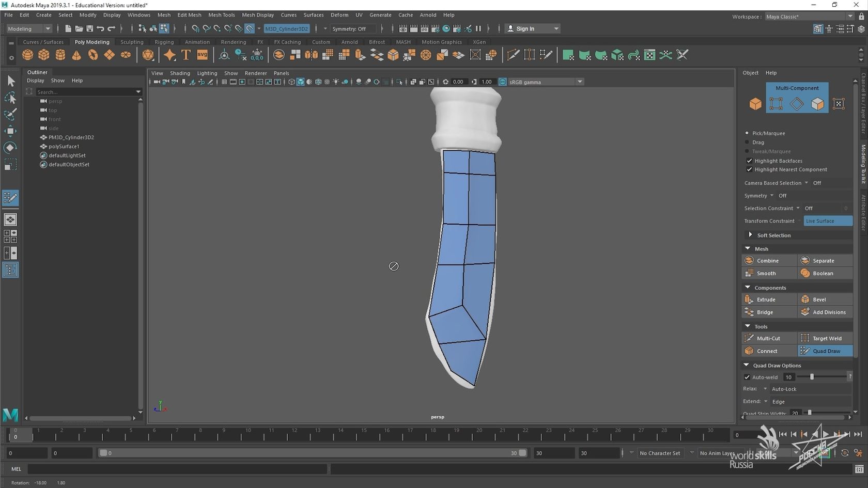This screenshot has height=488, width=868.
Task: Open the Modeling menu set dropdown
Action: click(x=29, y=29)
